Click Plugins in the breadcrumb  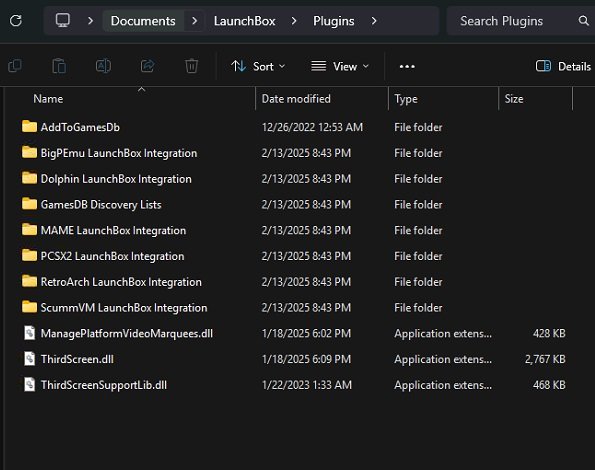334,21
